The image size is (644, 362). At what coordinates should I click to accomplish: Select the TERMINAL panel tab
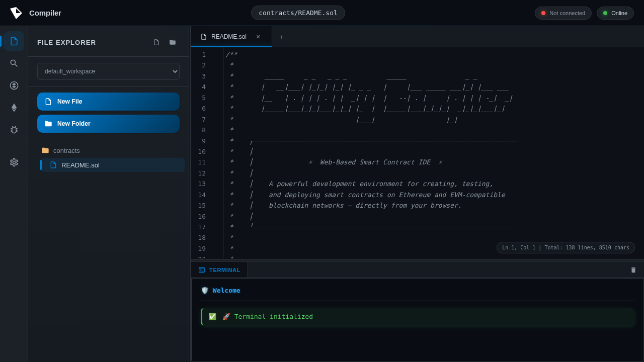(x=219, y=270)
